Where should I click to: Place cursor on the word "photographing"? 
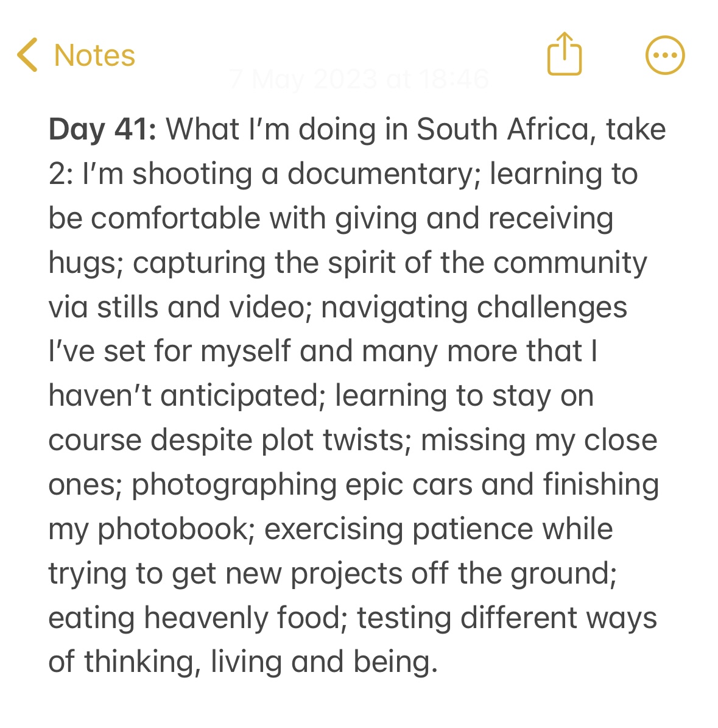pyautogui.click(x=234, y=486)
